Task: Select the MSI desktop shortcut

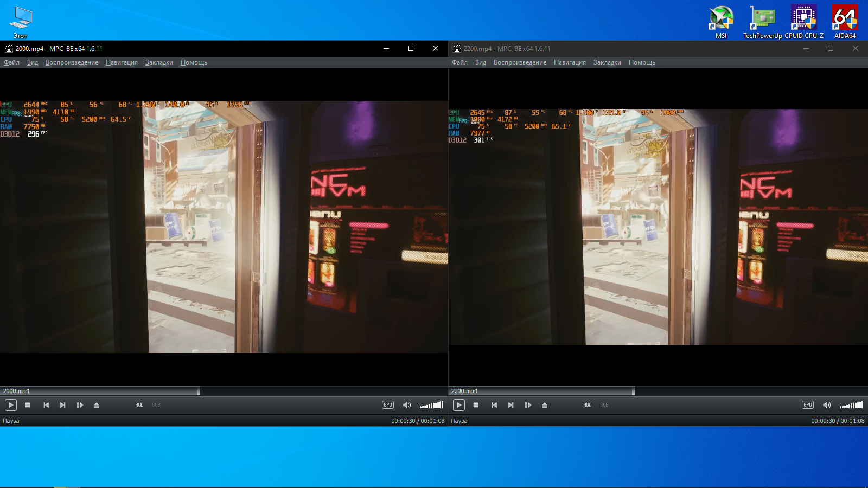Action: point(721,22)
